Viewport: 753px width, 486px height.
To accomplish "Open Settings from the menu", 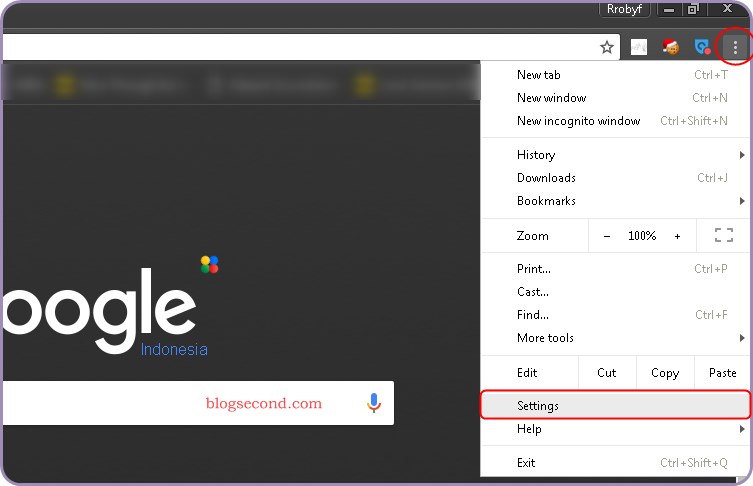I will pos(615,405).
